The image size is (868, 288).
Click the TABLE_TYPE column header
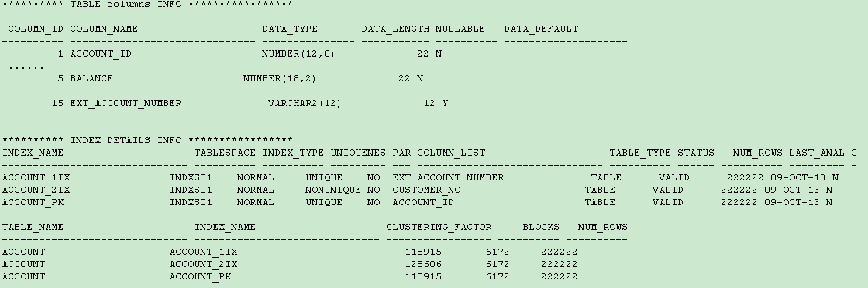[640, 153]
